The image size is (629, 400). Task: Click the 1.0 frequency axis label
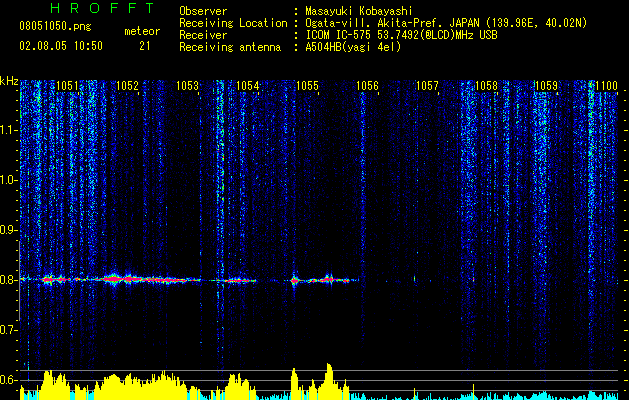tap(9, 180)
